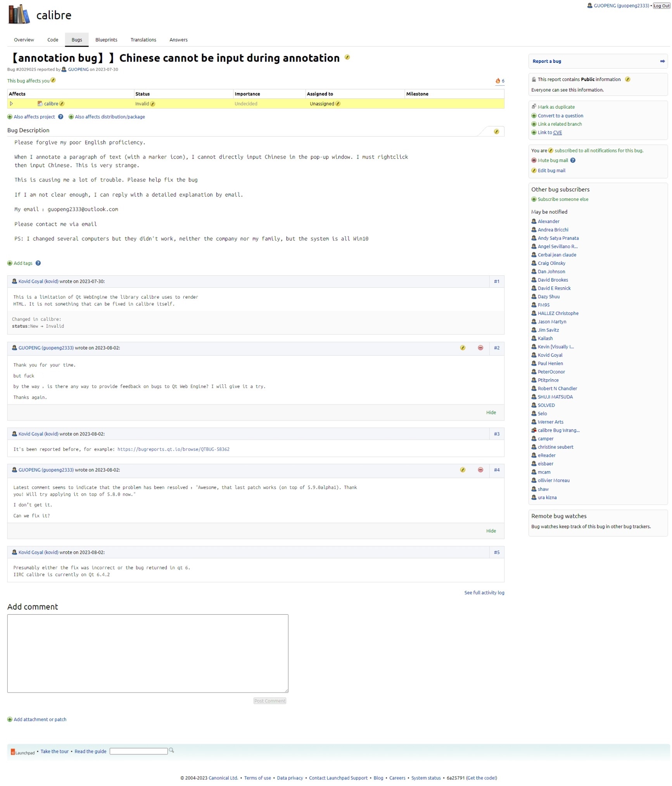Open comment #1 permalink
This screenshot has height=786, width=672.
pyautogui.click(x=497, y=282)
